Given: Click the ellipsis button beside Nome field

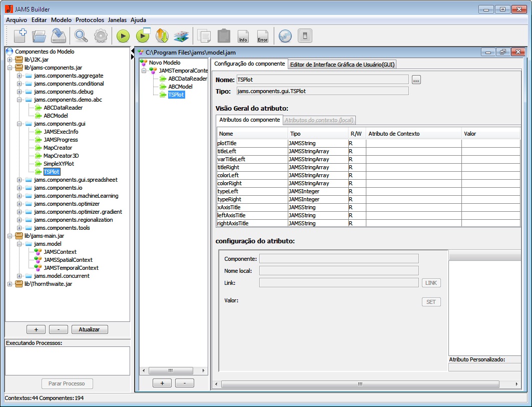Looking at the screenshot, I should (416, 80).
